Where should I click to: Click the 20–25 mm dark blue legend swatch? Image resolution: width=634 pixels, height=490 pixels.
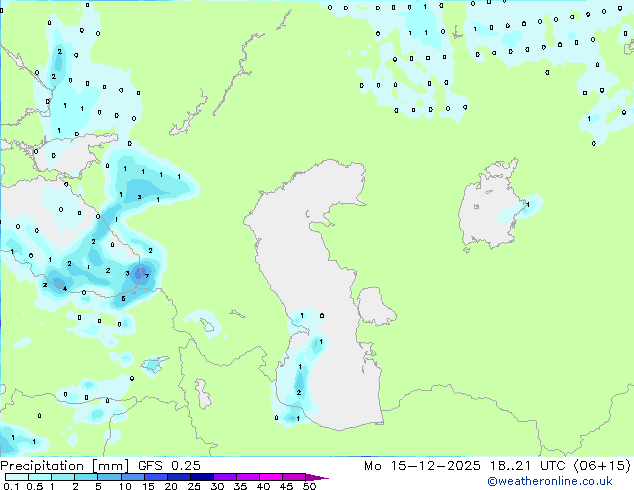[x=179, y=477]
